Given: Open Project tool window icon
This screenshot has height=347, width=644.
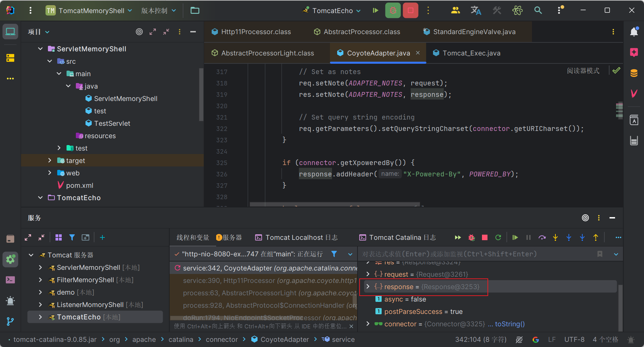Looking at the screenshot, I should (x=10, y=32).
